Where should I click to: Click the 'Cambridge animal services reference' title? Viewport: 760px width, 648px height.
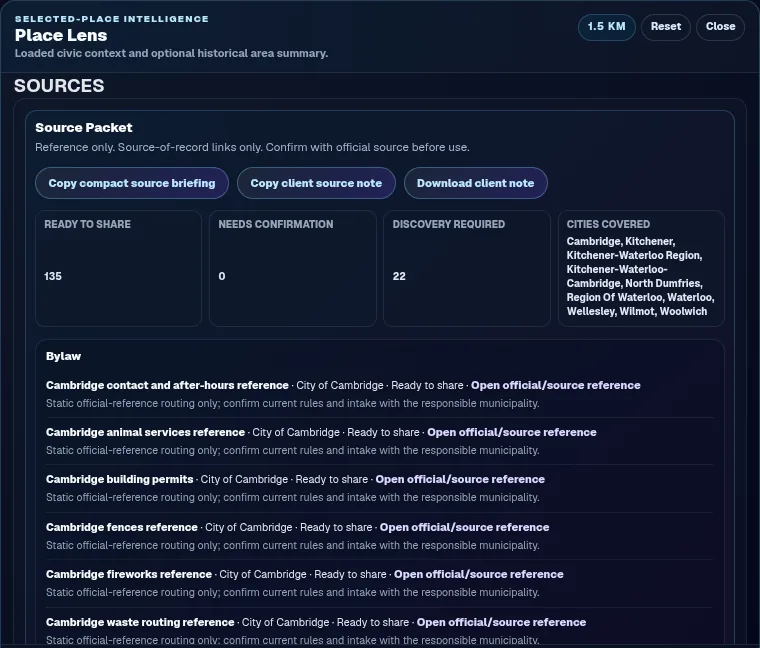[x=145, y=432]
